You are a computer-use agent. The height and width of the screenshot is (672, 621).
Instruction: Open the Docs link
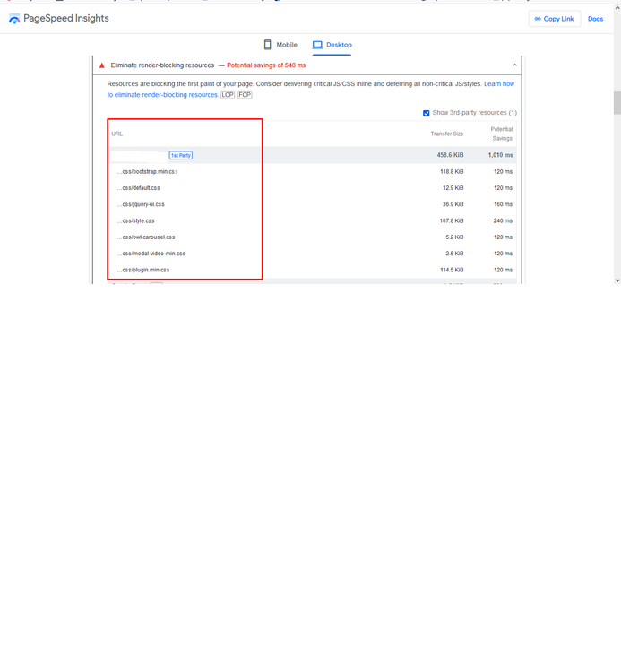point(595,19)
